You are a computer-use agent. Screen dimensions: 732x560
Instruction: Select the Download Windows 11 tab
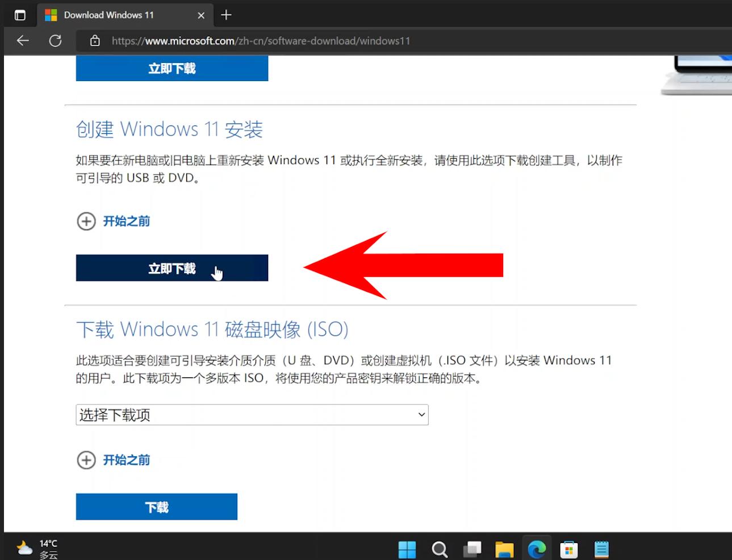pos(109,15)
